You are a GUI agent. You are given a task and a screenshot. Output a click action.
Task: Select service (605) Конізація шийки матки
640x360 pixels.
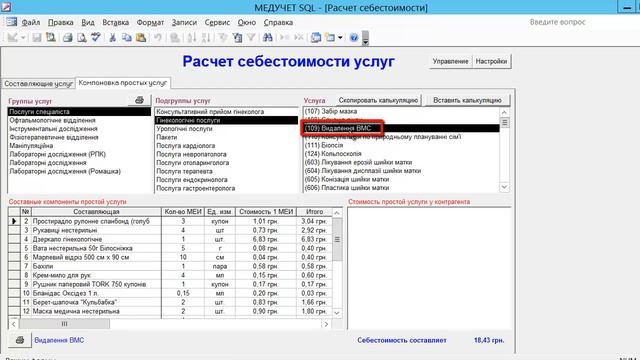[401, 179]
